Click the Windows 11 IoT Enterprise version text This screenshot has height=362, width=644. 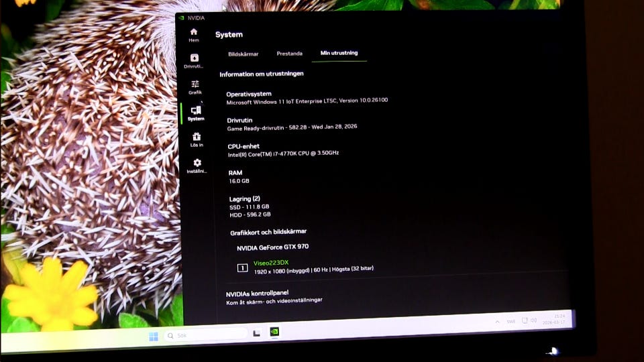pyautogui.click(x=307, y=101)
